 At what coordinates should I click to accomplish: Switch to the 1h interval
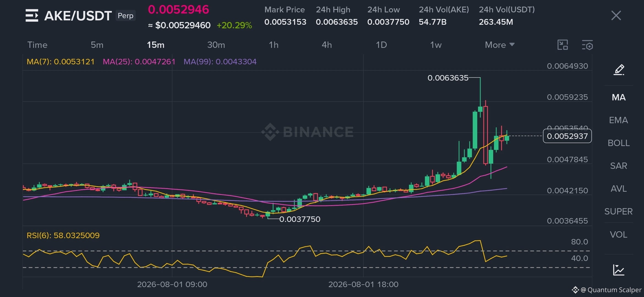[x=274, y=45]
